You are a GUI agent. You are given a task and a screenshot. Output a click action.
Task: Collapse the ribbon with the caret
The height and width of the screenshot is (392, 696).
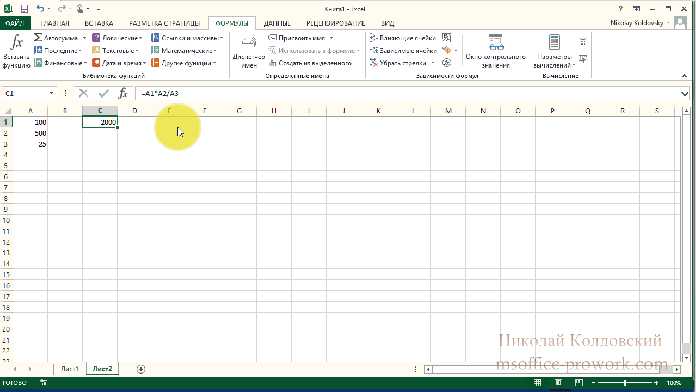point(684,76)
